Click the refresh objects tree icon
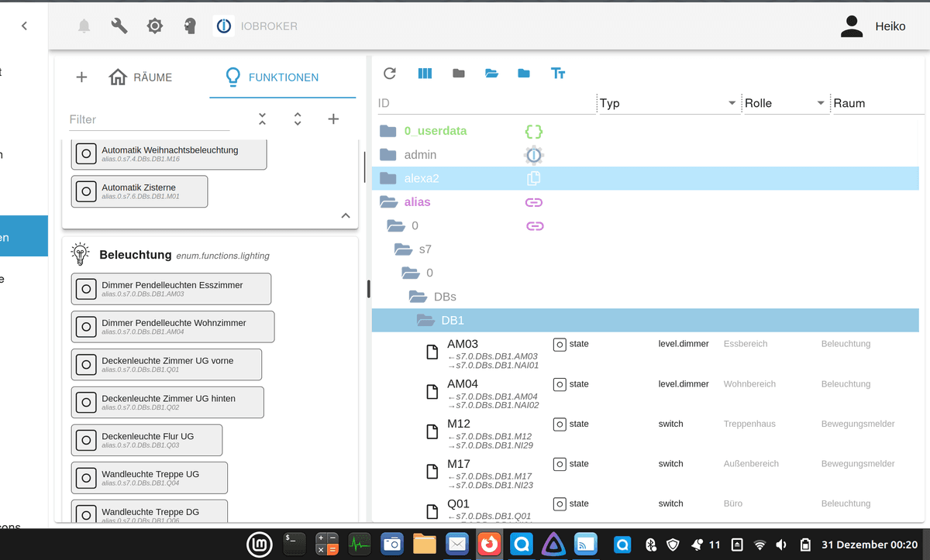Screen dimensions: 930x560 pos(390,73)
